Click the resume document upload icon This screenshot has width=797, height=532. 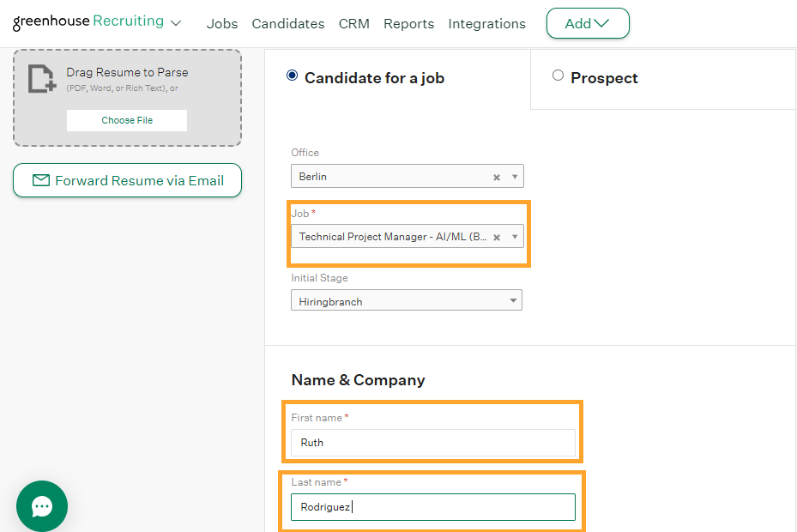41,78
